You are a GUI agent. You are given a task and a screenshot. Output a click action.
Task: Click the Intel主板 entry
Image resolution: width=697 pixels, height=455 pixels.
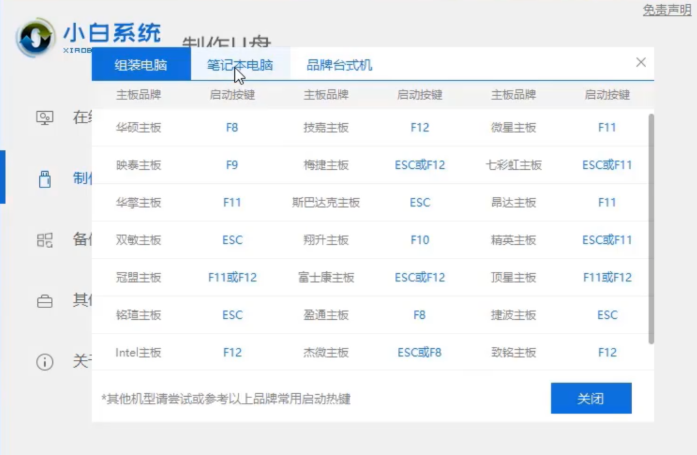[138, 352]
